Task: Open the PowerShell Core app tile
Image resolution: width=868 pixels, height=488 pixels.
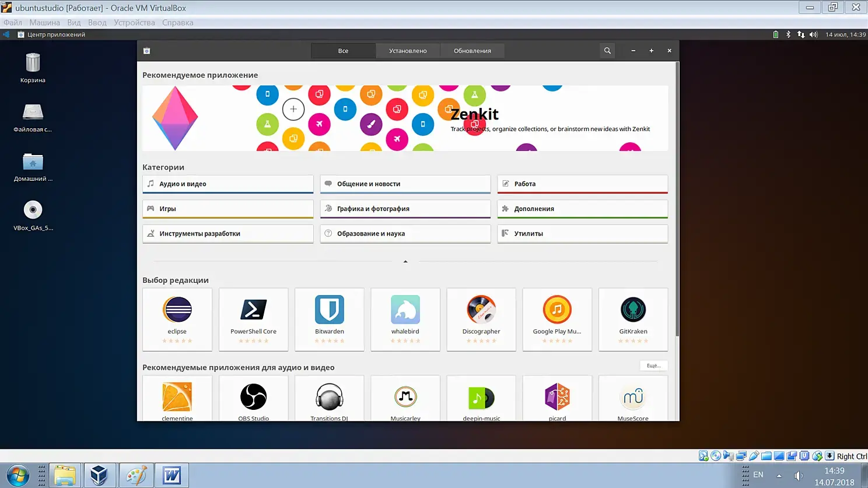Action: tap(253, 320)
